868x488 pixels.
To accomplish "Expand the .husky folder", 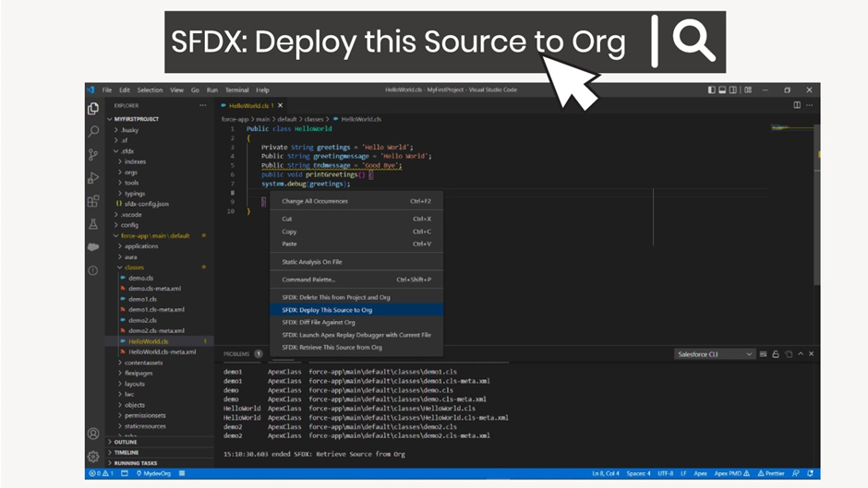I will click(x=129, y=130).
